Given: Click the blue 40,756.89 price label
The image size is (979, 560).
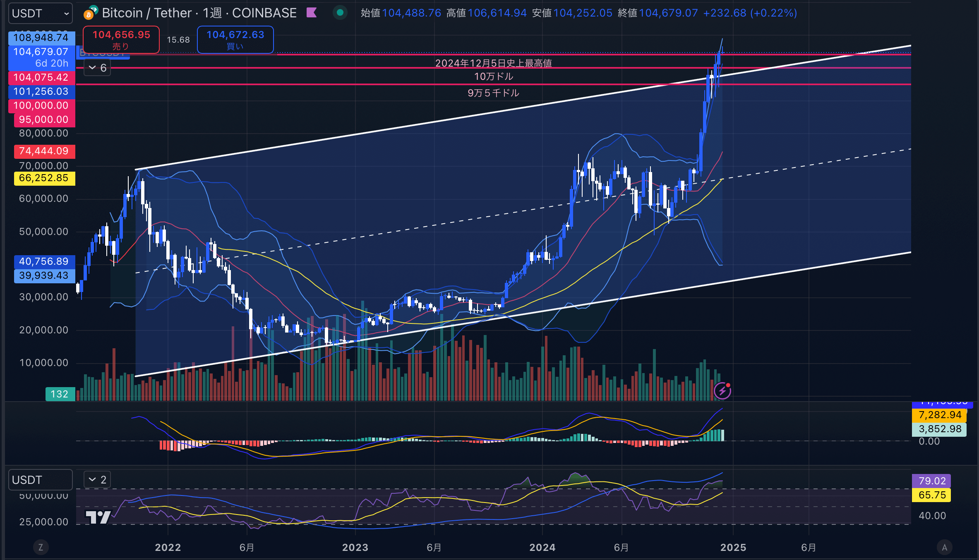Looking at the screenshot, I should (45, 261).
